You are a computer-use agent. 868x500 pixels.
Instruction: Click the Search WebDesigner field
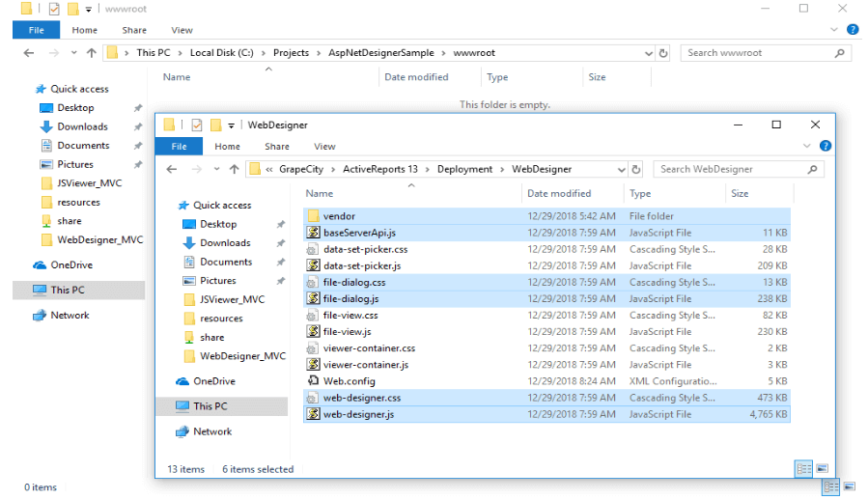click(739, 170)
